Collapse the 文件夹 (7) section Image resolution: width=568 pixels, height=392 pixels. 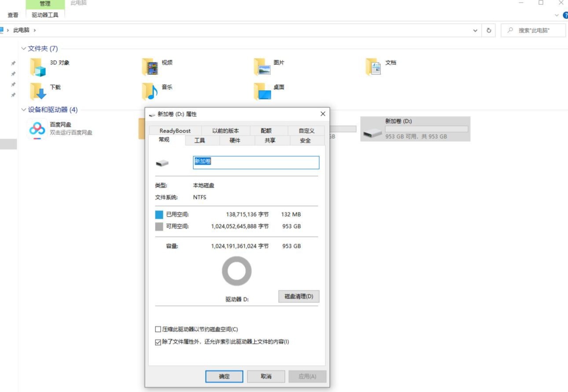tap(23, 48)
